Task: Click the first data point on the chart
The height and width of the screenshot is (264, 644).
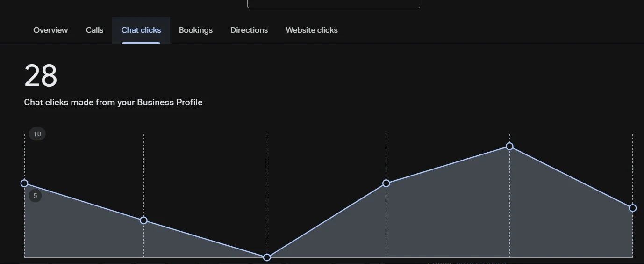Action: [24, 183]
